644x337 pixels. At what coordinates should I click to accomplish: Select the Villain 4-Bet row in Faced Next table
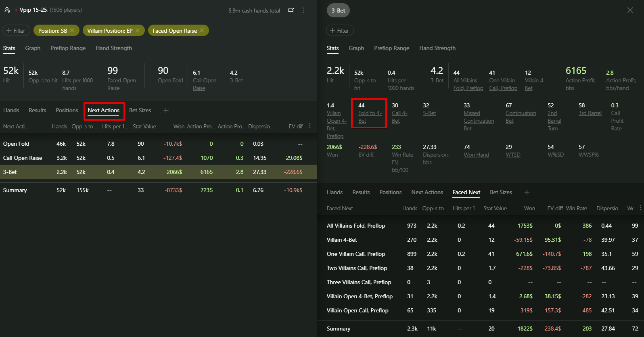point(342,240)
